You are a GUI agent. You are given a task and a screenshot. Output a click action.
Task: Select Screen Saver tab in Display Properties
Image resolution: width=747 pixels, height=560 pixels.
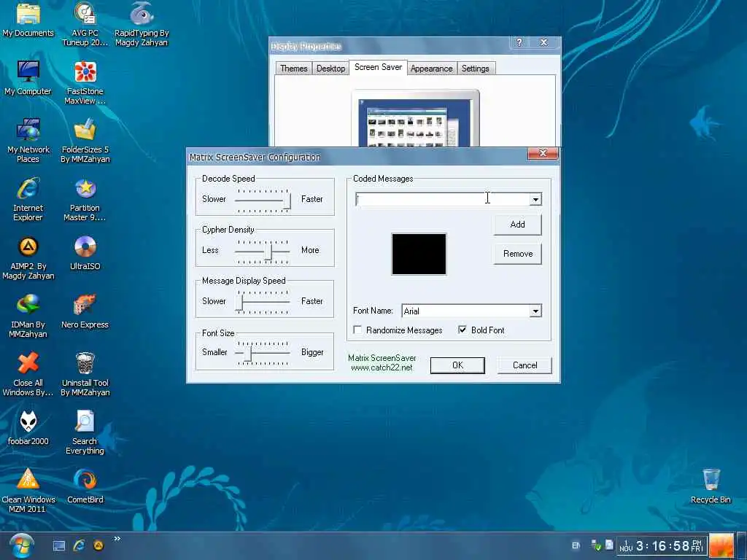(x=378, y=67)
